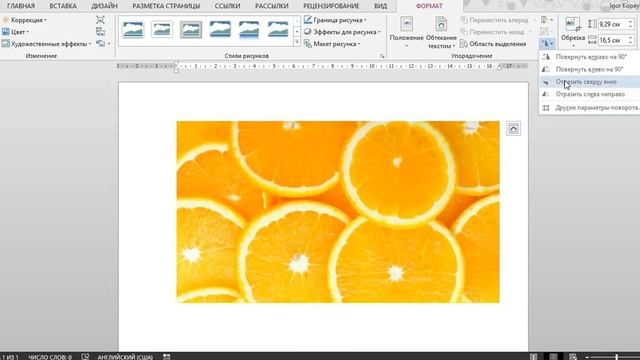
Task: Apply the second picture style thumbnail
Action: (162, 29)
